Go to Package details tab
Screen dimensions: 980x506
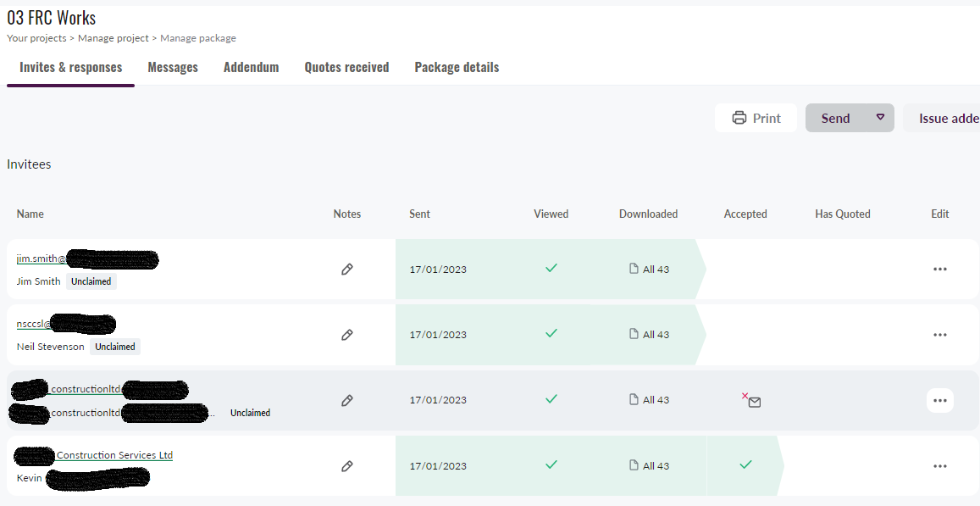[457, 67]
